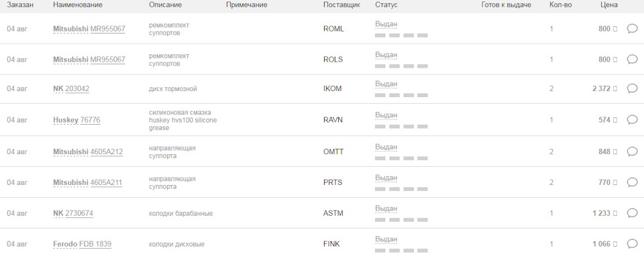Open part number 4605A212 link
Screen dimensions: 644x258
(107, 151)
